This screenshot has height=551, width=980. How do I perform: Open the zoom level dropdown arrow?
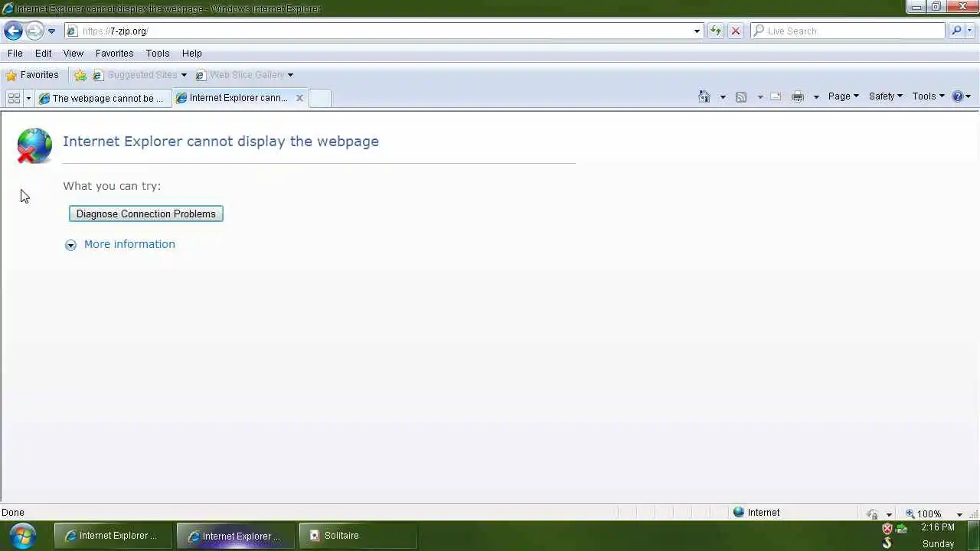(x=959, y=514)
